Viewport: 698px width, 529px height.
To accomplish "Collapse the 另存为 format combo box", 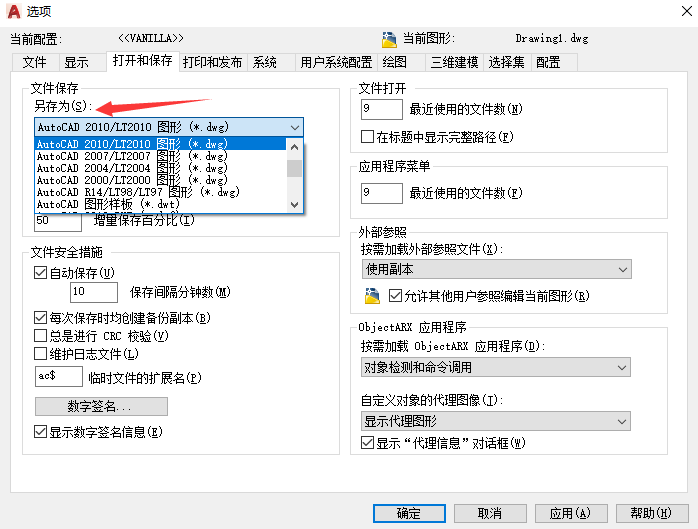I will [x=169, y=127].
